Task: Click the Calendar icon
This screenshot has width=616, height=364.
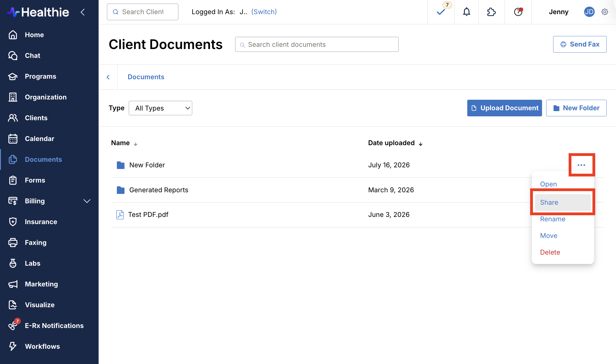Action: [x=13, y=139]
